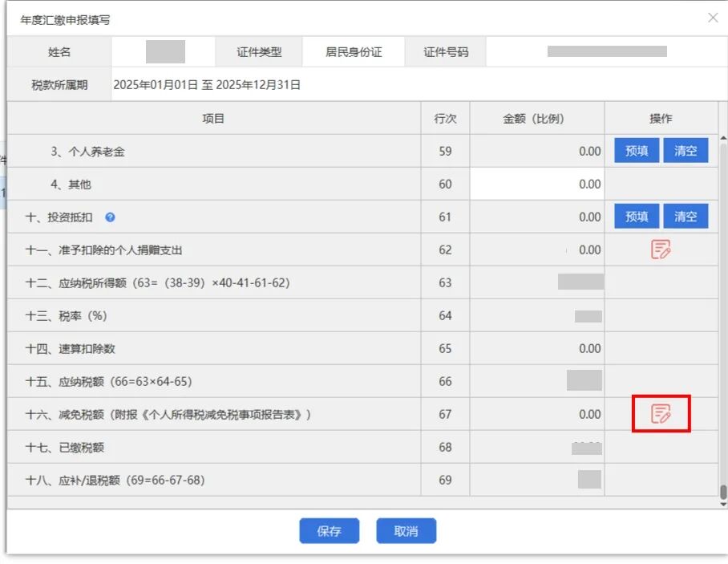Click amount input field for 其他 row
The width and height of the screenshot is (728, 564).
click(536, 185)
